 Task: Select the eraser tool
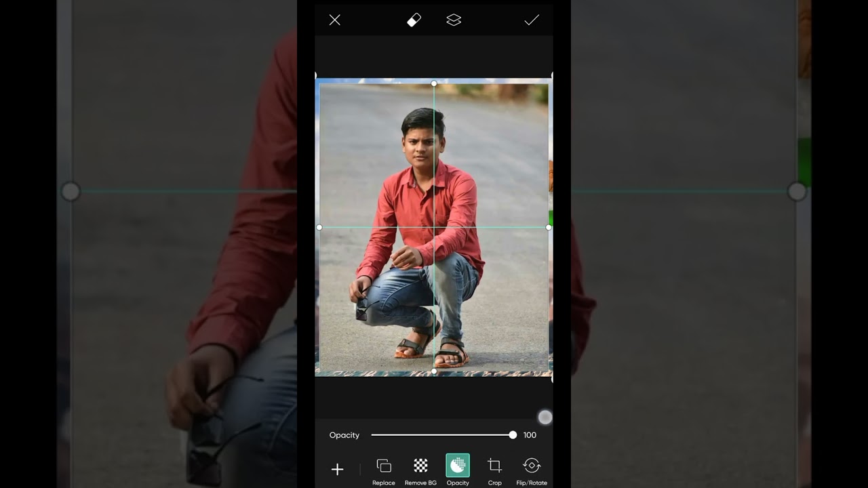tap(414, 20)
